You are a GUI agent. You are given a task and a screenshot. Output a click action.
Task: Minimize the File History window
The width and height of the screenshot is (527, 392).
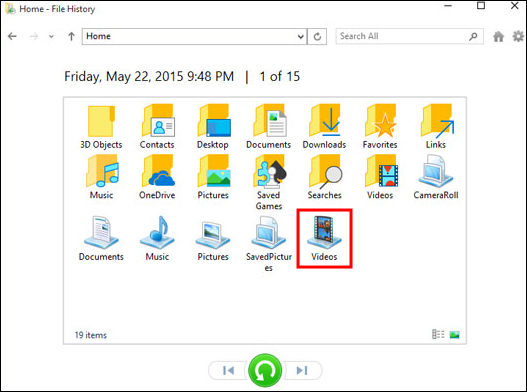point(448,6)
